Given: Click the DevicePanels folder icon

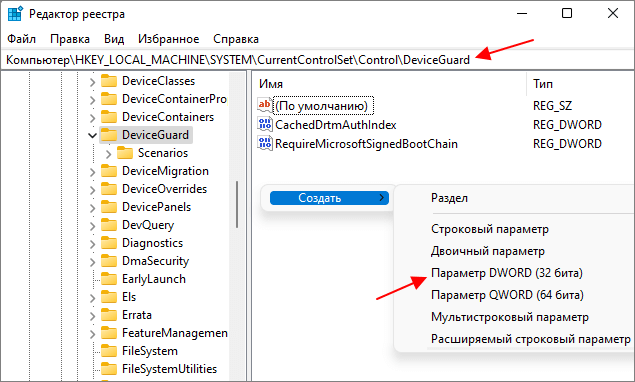Looking at the screenshot, I should coord(109,207).
